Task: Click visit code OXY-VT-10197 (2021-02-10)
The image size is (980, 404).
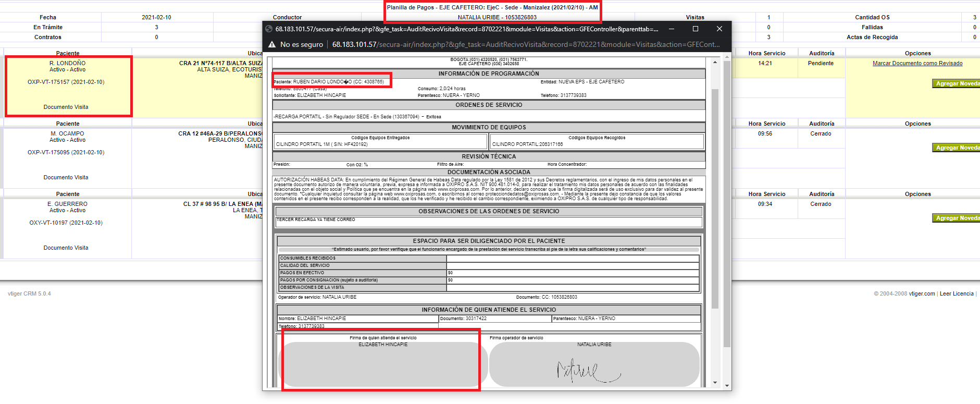Action: pos(66,223)
